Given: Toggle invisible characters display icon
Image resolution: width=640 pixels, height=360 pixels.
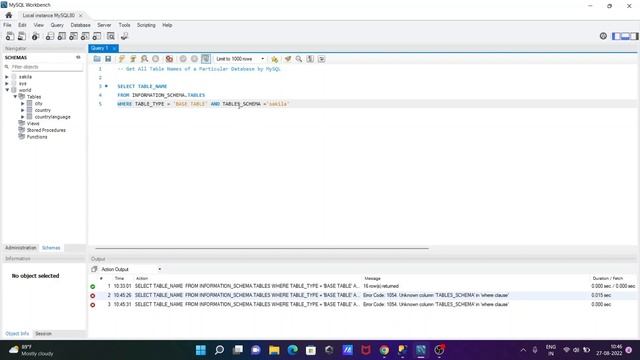Looking at the screenshot, I should [x=310, y=59].
